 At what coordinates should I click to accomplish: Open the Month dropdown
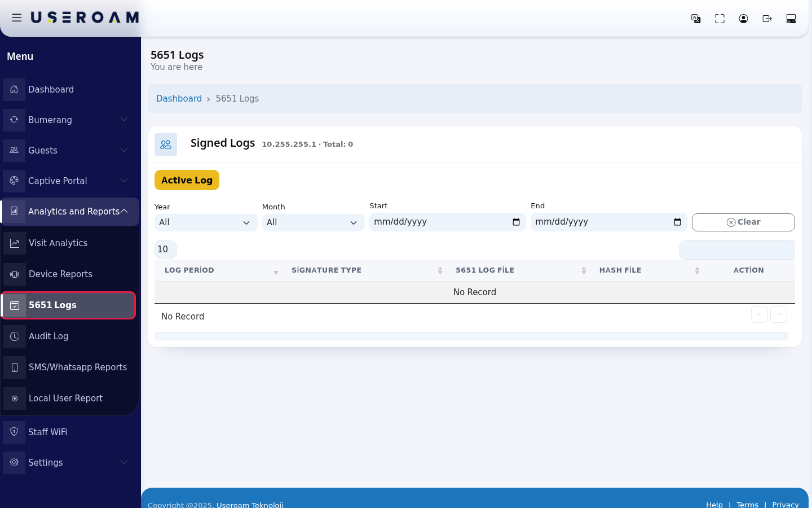pyautogui.click(x=313, y=222)
